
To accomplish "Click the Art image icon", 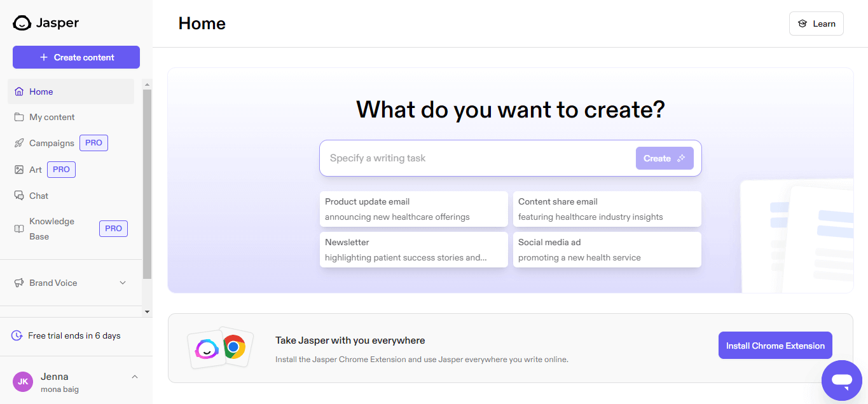I will [x=19, y=170].
